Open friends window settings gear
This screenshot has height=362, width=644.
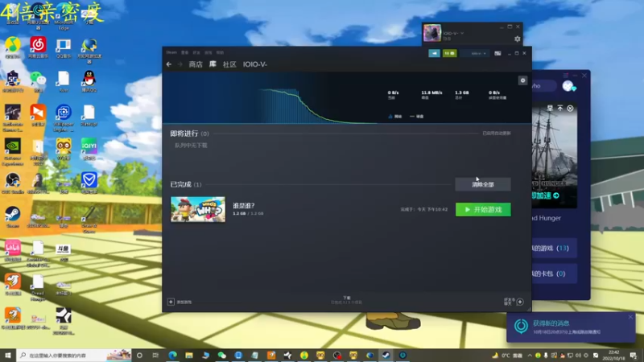coord(517,39)
